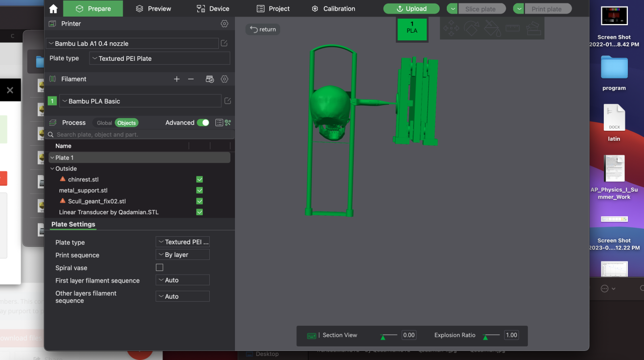Image resolution: width=644 pixels, height=360 pixels.
Task: Click the Home icon
Action: [53, 9]
